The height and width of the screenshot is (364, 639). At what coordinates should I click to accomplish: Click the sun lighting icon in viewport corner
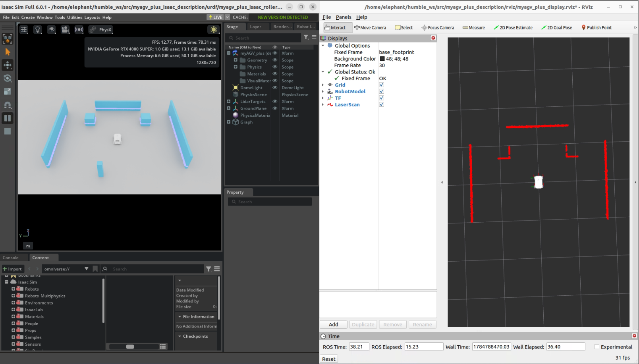(214, 30)
